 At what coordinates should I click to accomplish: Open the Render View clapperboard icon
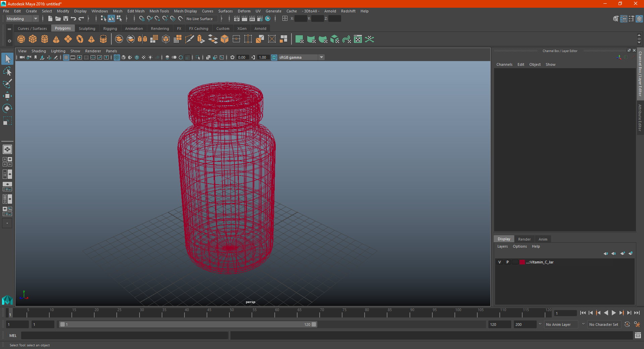tap(237, 18)
